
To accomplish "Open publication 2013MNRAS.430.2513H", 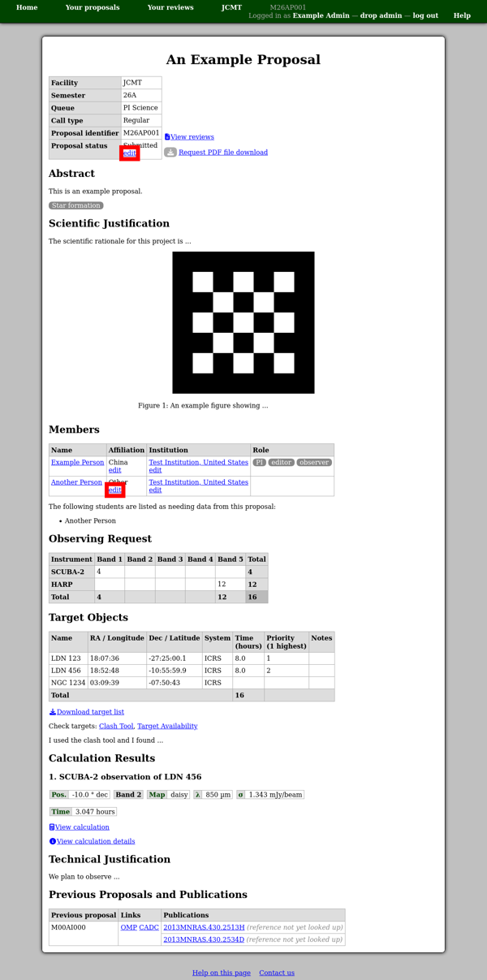I will point(204,927).
